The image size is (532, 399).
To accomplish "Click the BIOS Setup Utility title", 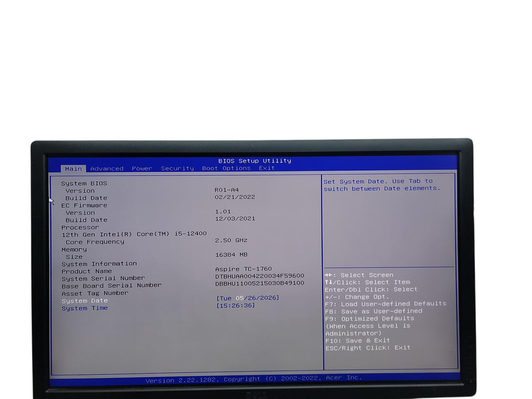I will pyautogui.click(x=255, y=161).
